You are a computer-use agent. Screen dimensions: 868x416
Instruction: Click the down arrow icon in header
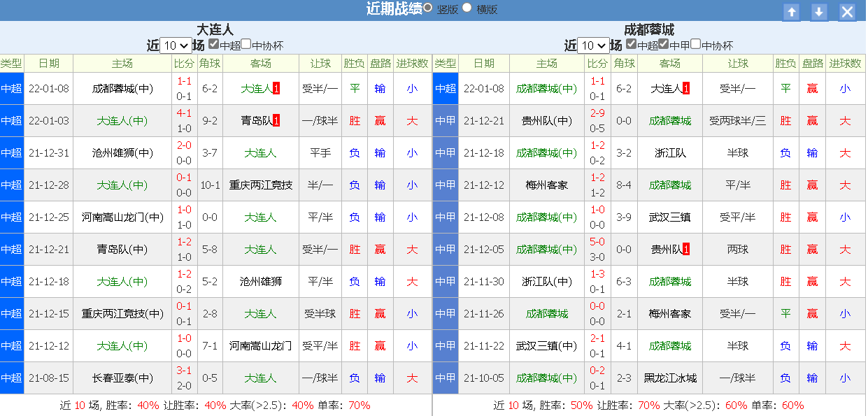819,12
